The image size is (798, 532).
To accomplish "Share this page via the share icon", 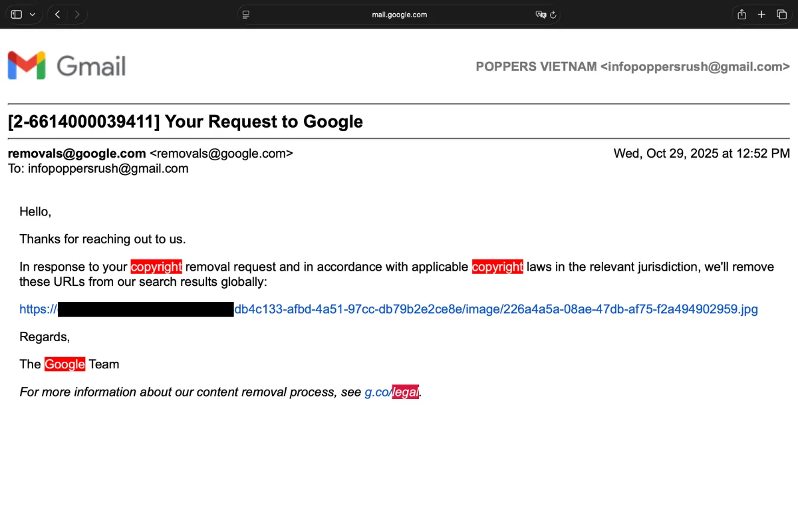I will (741, 14).
